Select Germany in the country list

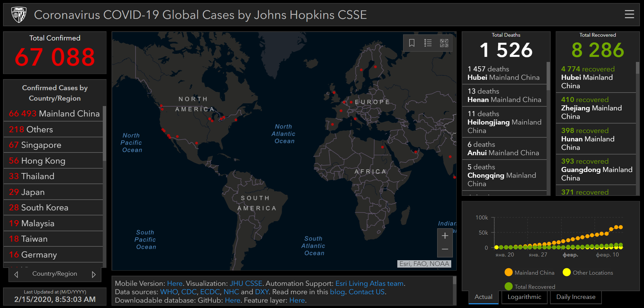point(53,255)
